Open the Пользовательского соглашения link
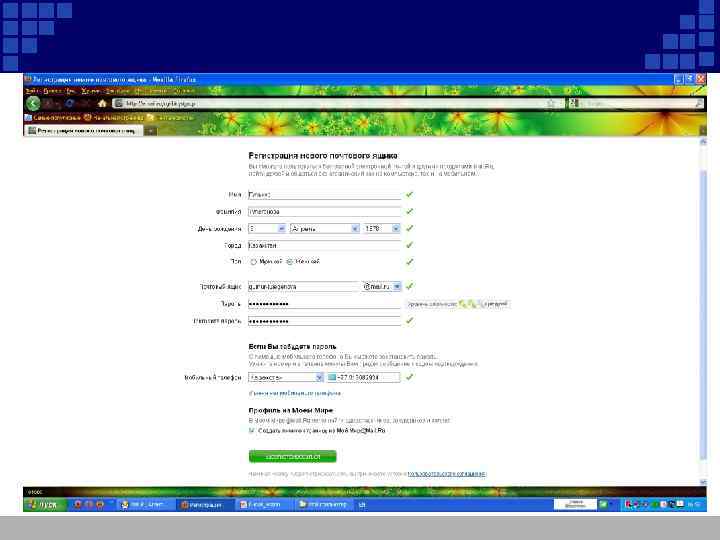This screenshot has width=720, height=540. pyautogui.click(x=446, y=474)
